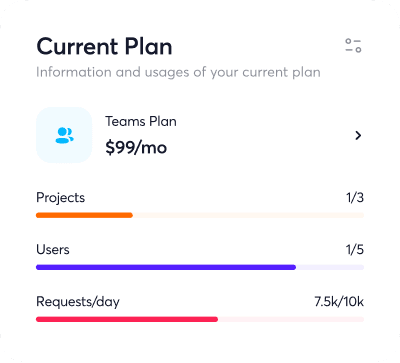
Task: Click the orange Projects progress bar
Action: tap(84, 215)
